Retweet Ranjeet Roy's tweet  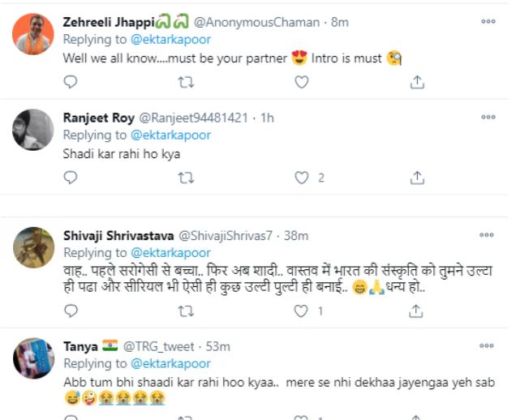tap(186, 177)
